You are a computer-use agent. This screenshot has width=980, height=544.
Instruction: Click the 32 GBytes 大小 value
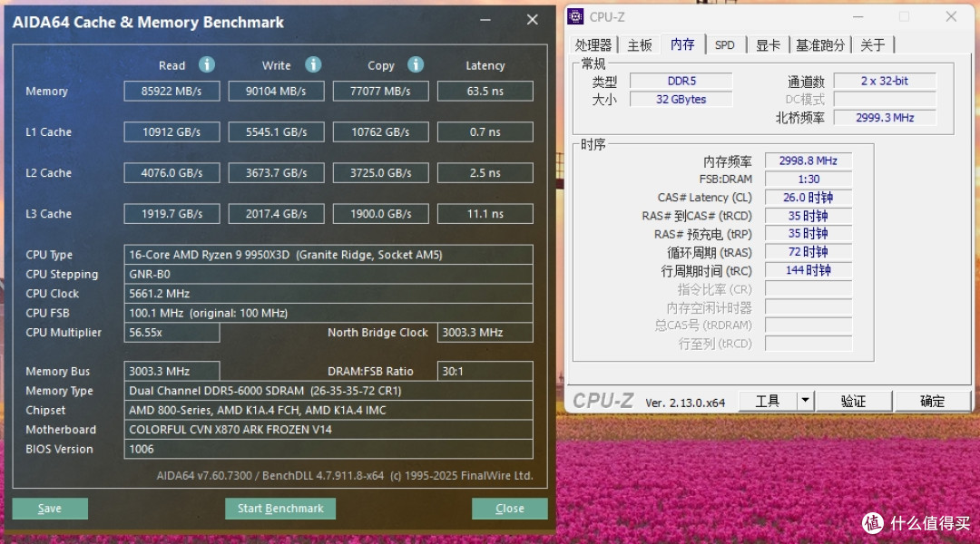[x=681, y=100]
